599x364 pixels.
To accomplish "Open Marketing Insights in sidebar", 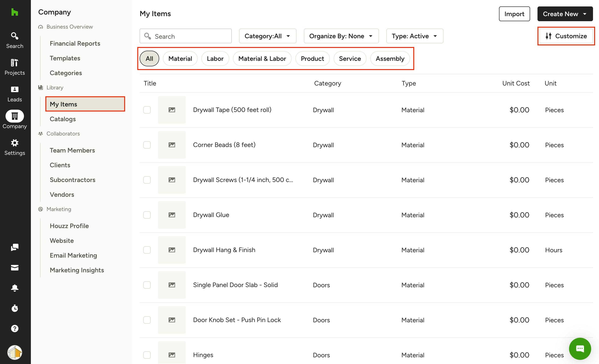I will [x=76, y=270].
